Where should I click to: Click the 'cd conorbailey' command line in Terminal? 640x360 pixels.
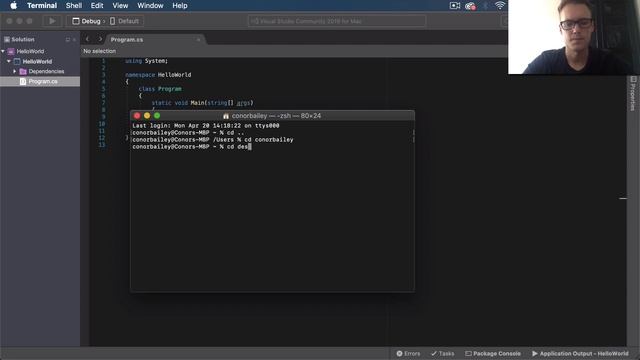coord(213,140)
